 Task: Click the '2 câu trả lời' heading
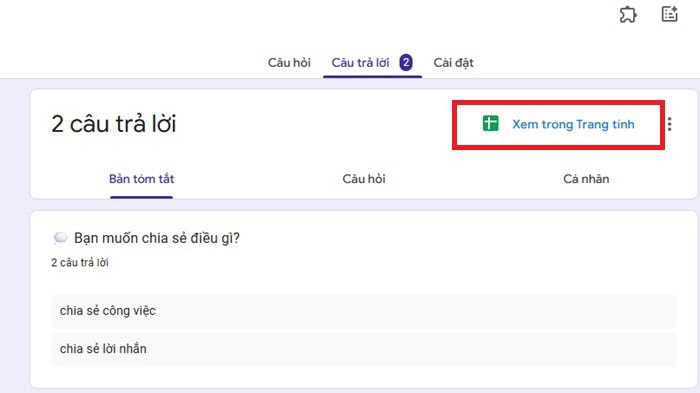(x=113, y=124)
